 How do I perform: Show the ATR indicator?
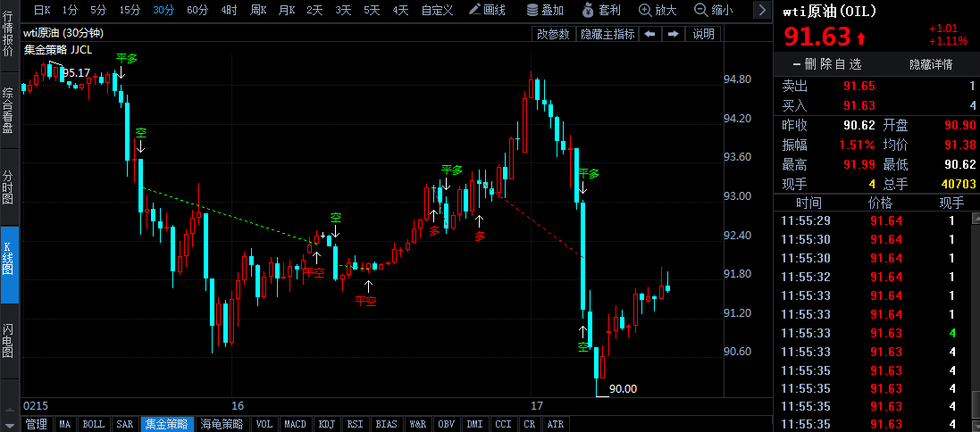tap(555, 425)
